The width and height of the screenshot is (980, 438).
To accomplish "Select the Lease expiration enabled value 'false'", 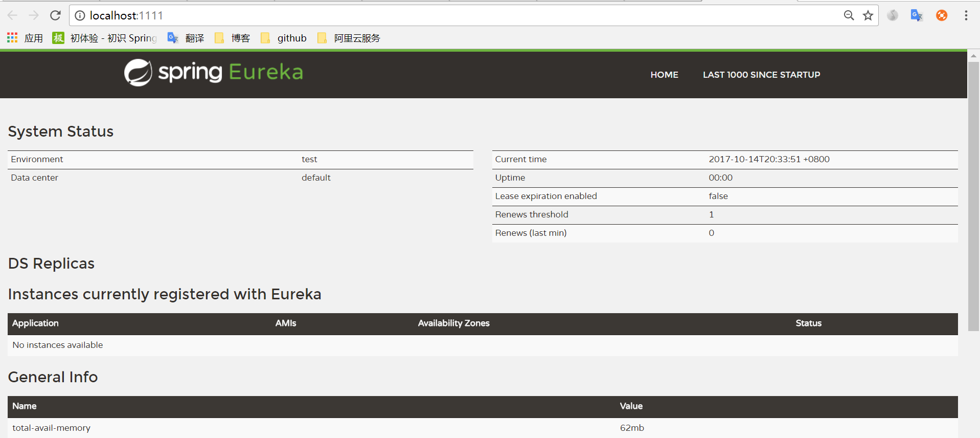I will 718,196.
